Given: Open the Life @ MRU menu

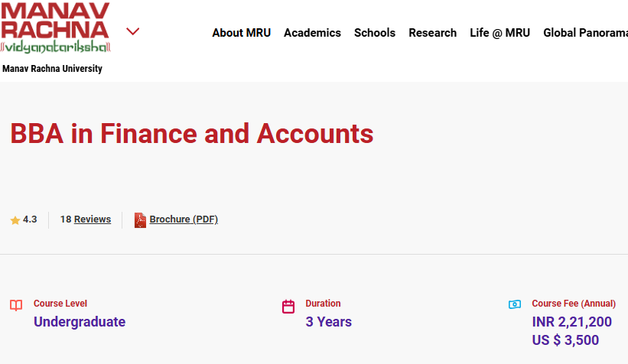Looking at the screenshot, I should click(499, 33).
